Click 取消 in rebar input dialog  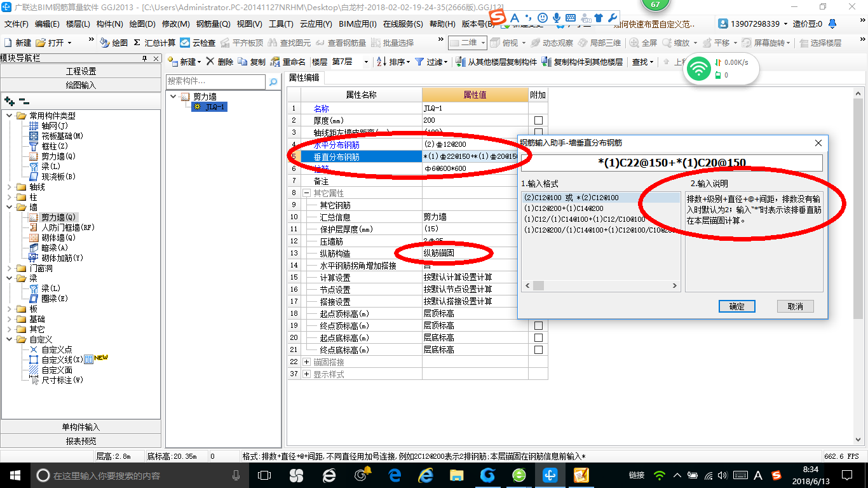click(796, 306)
